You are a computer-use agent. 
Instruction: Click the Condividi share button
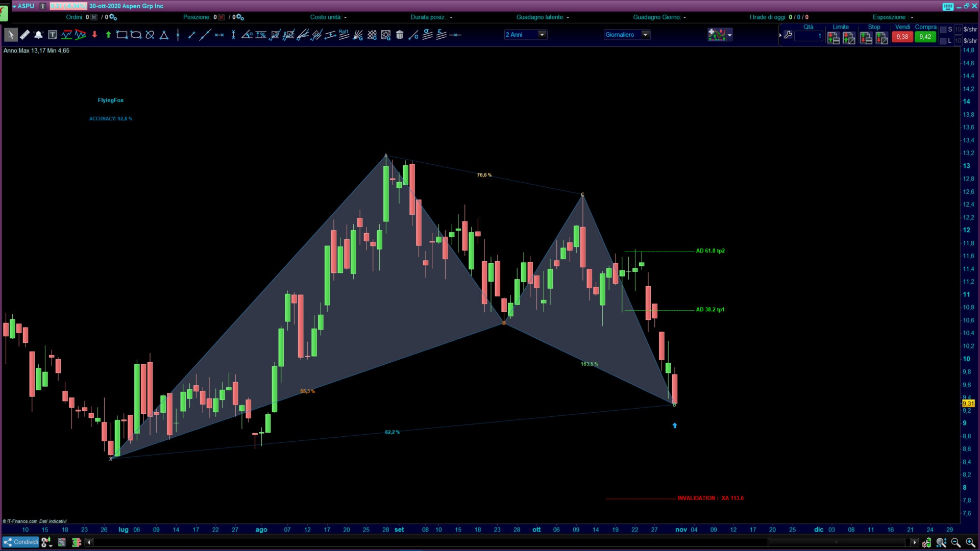tap(21, 542)
